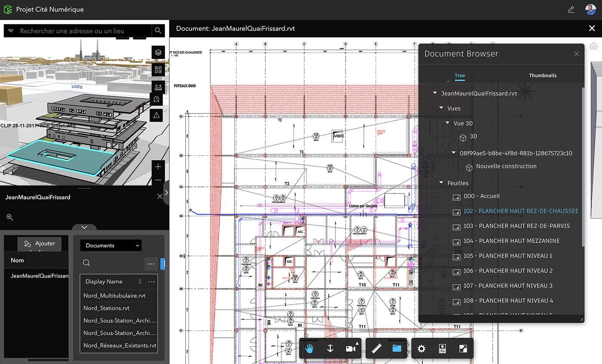The image size is (602, 364).
Task: Toggle the Document Browser folder icon
Action: click(396, 349)
